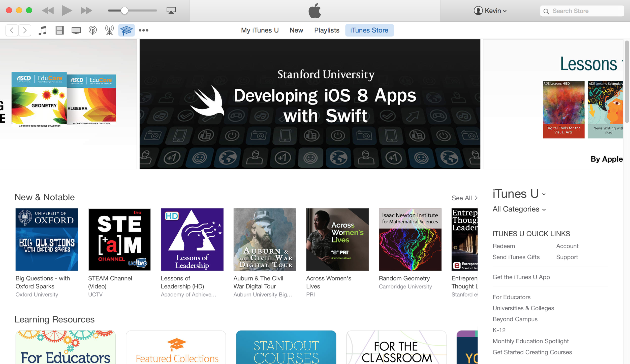This screenshot has width=630, height=364.
Task: Open the EduCore Geometry cover
Action: point(39,99)
